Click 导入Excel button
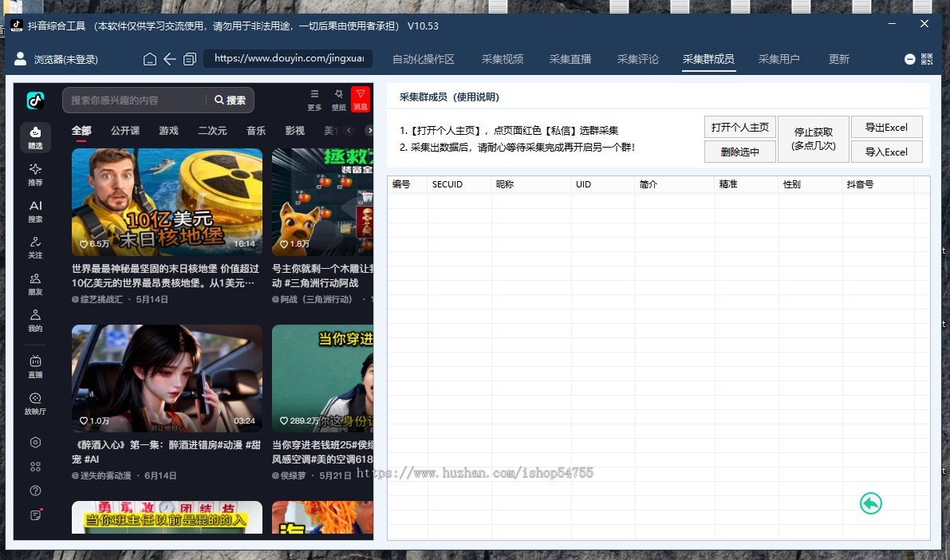 tap(886, 152)
